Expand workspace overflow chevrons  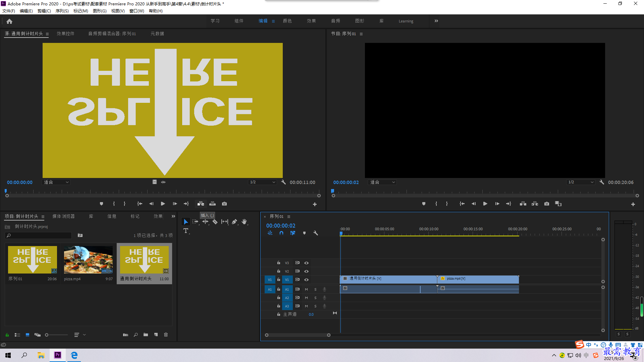(x=436, y=21)
